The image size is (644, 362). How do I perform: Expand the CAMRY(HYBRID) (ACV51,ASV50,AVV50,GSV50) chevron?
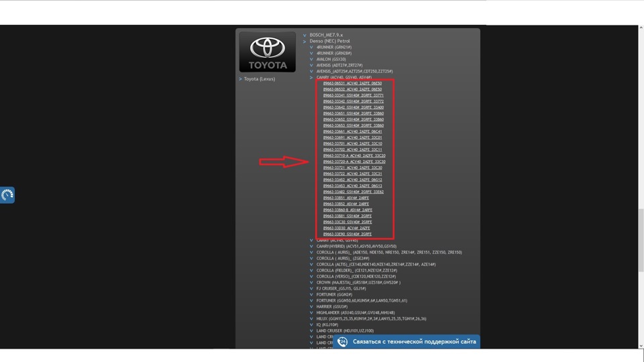click(311, 247)
